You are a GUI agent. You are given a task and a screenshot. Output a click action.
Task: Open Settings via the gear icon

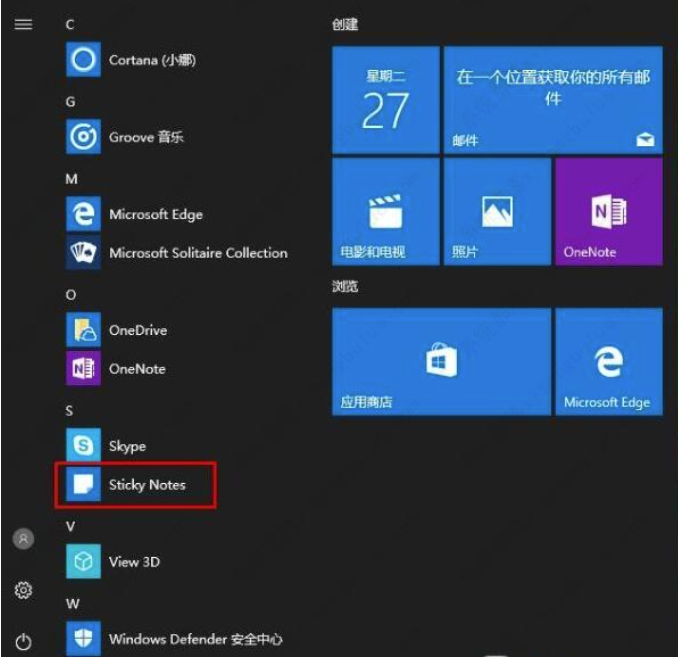[23, 590]
